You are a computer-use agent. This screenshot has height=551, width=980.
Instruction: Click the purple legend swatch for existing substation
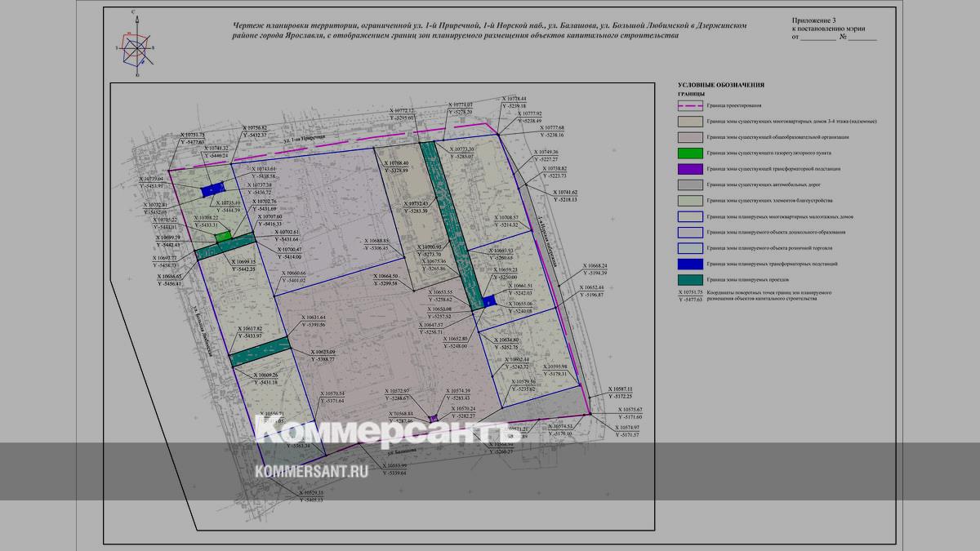coord(689,170)
